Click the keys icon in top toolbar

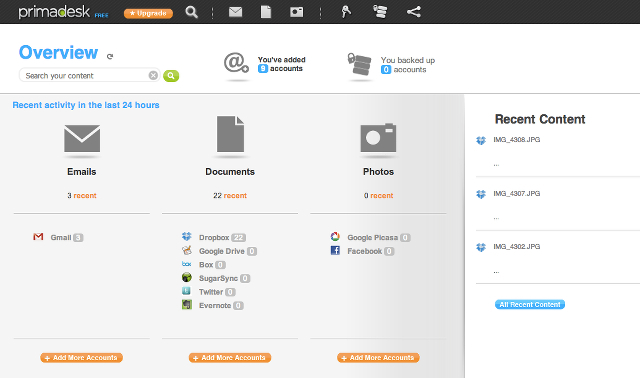coord(346,12)
